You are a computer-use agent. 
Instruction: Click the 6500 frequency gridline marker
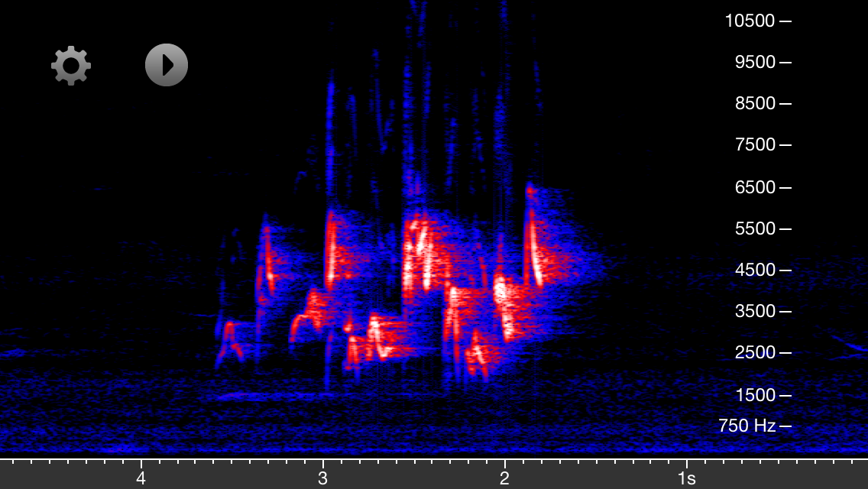784,186
